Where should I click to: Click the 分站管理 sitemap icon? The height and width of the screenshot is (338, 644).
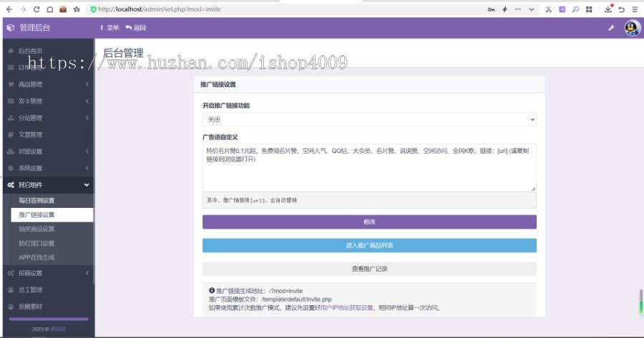[x=11, y=118]
